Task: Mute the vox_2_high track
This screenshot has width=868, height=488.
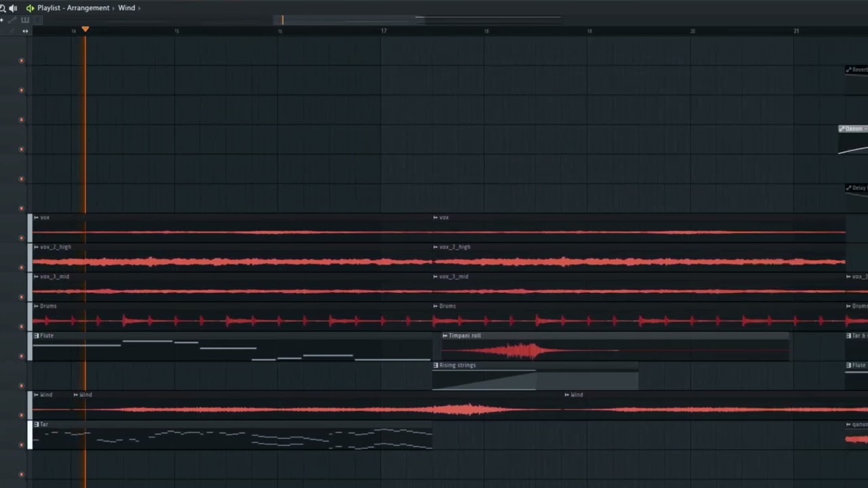Action: (x=21, y=268)
